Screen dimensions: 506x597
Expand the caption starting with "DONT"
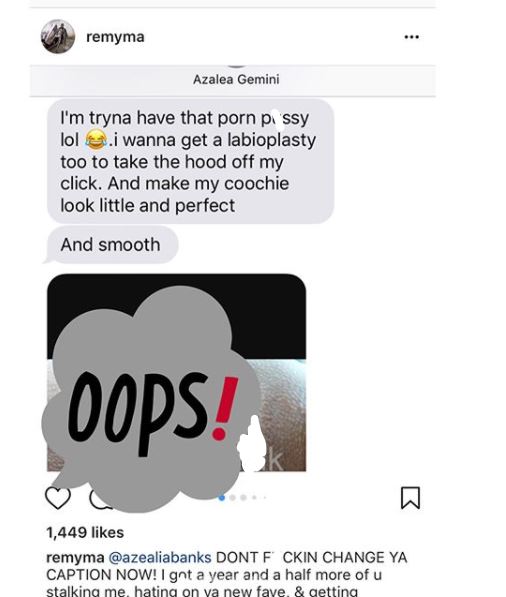pyautogui.click(x=227, y=575)
